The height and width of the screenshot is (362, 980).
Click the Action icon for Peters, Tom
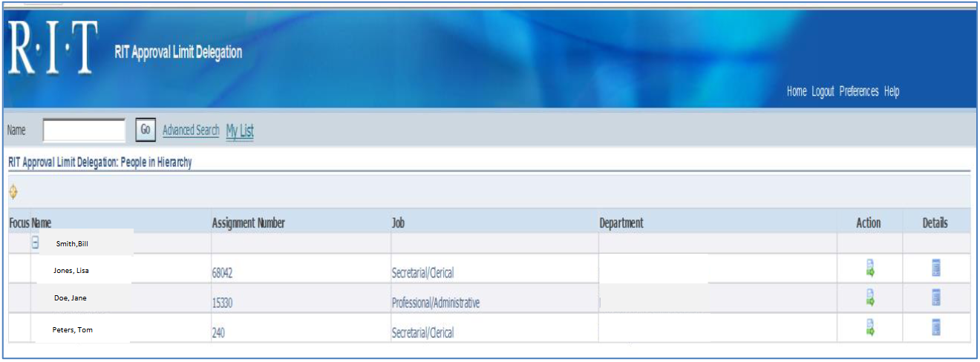[x=869, y=327]
